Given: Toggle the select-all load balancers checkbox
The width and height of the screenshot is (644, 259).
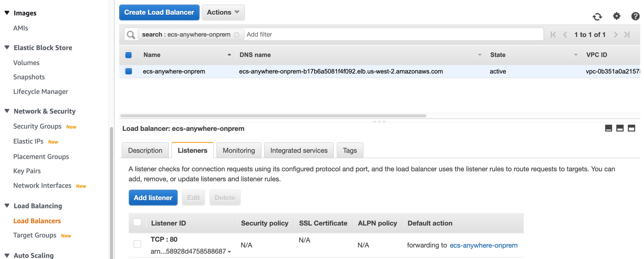Looking at the screenshot, I should [x=128, y=55].
